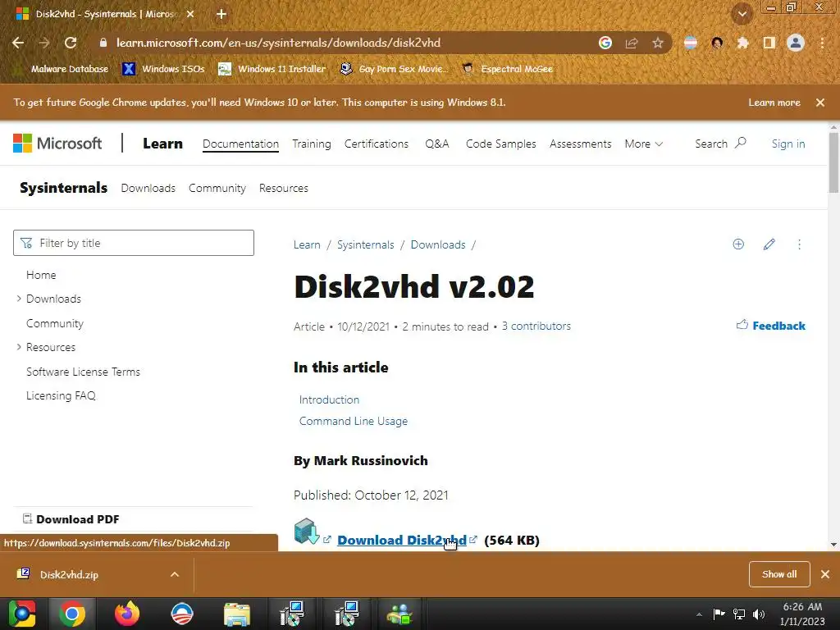
Task: Click the Downloads breadcrumb
Action: (x=438, y=244)
